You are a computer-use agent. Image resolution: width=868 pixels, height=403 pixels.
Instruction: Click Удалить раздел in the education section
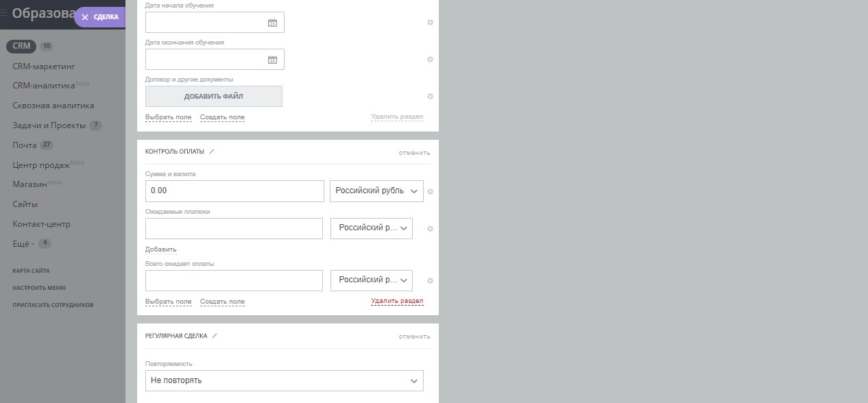pos(397,117)
